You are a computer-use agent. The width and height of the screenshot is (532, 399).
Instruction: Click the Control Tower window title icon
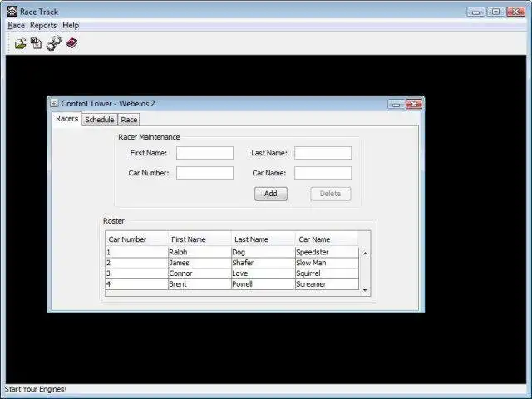coord(54,103)
